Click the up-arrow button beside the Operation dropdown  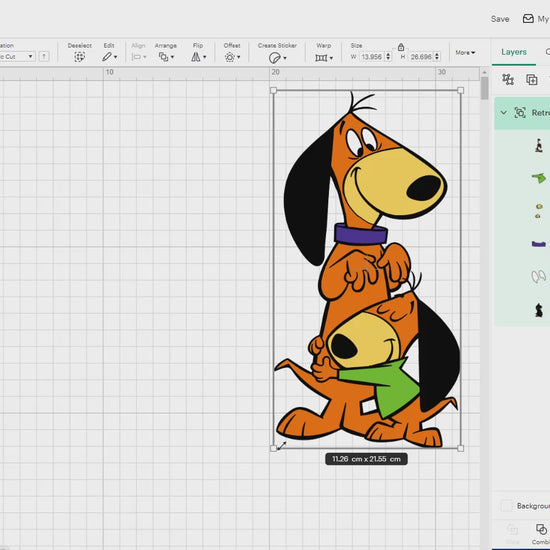(x=44, y=56)
